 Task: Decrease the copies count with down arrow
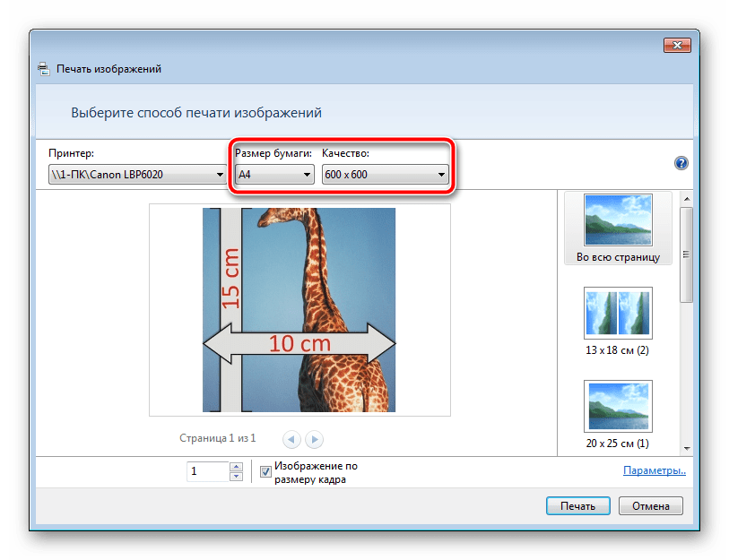(236, 477)
